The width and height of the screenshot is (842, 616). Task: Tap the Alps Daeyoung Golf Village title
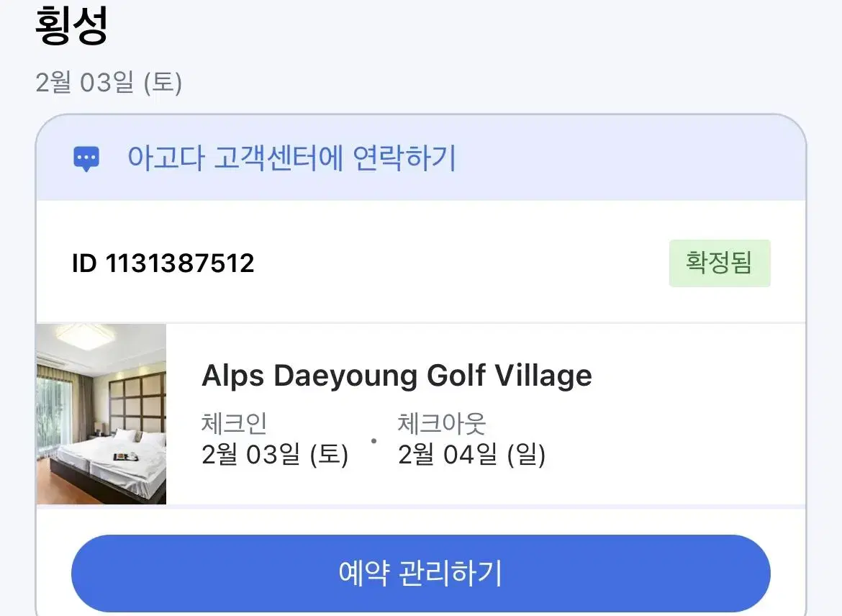coord(397,376)
